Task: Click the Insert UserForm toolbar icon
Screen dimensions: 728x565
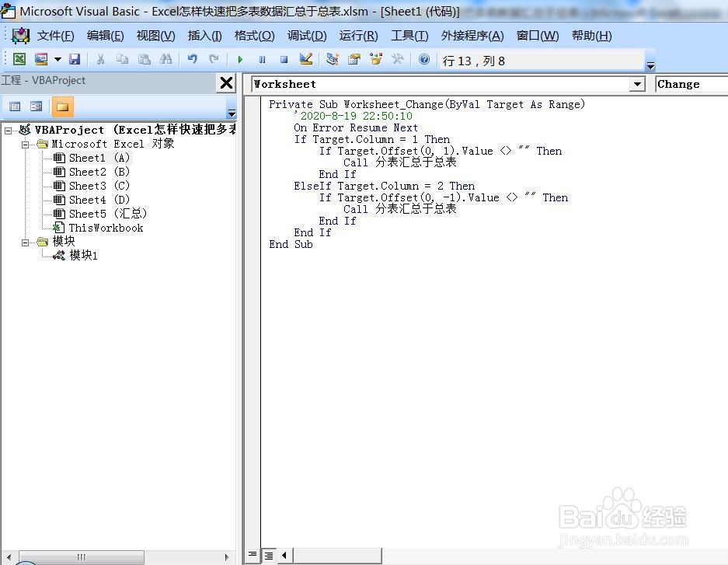Action: coord(41,59)
